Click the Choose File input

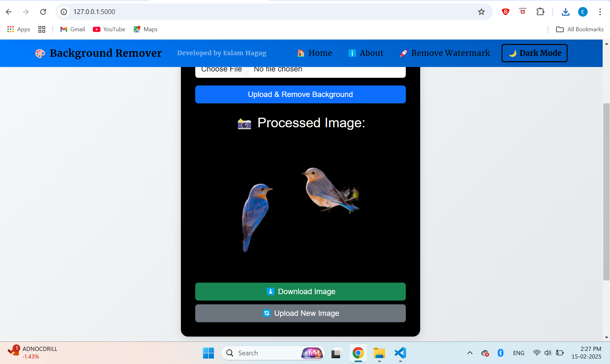tap(222, 71)
